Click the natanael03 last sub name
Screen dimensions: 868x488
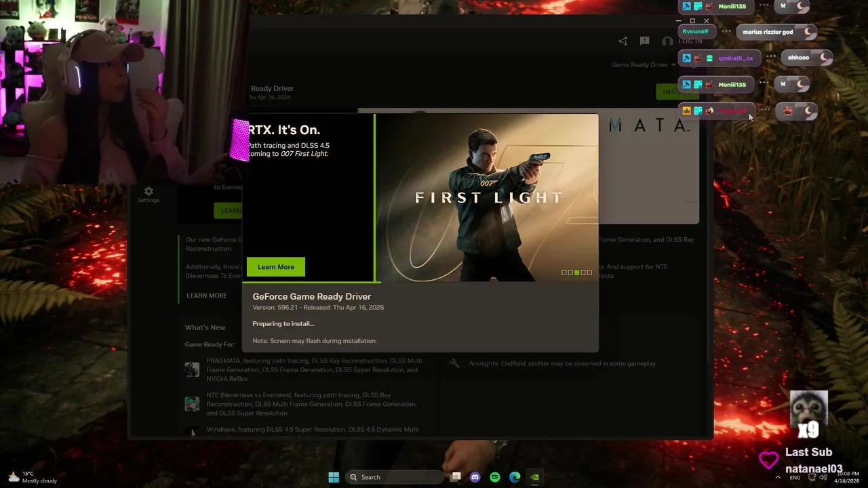pos(814,469)
